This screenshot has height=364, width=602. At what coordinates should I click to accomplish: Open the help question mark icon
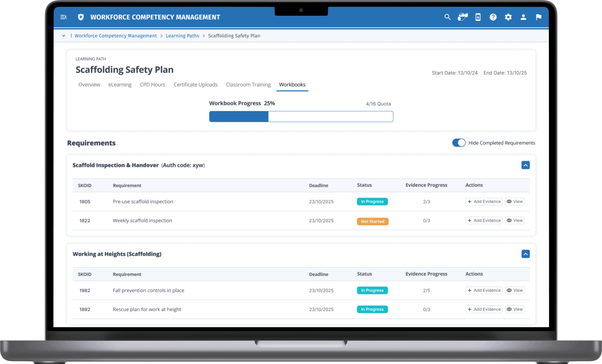coord(493,17)
